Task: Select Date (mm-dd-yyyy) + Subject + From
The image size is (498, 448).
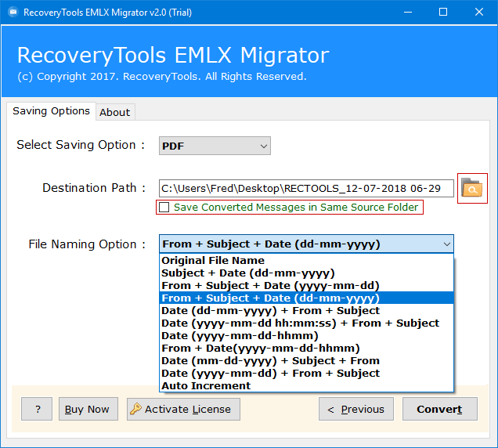Action: click(x=306, y=360)
